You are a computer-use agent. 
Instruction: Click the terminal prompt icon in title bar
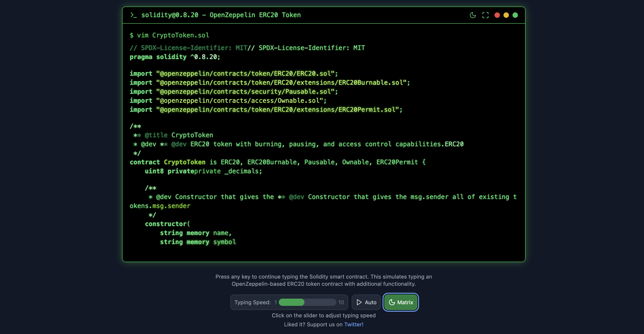134,15
